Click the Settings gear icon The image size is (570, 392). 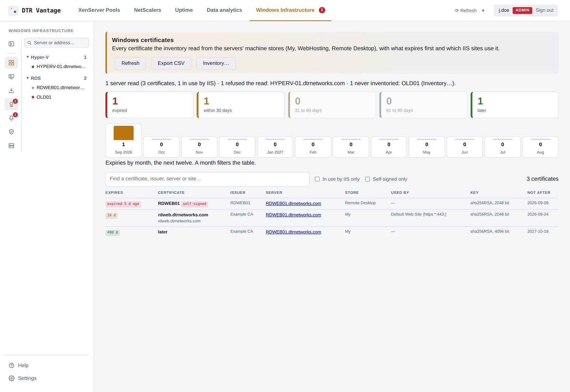[x=11, y=378]
